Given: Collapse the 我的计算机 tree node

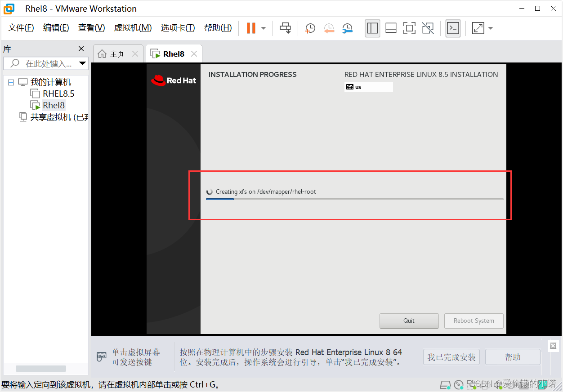Looking at the screenshot, I should (x=11, y=82).
